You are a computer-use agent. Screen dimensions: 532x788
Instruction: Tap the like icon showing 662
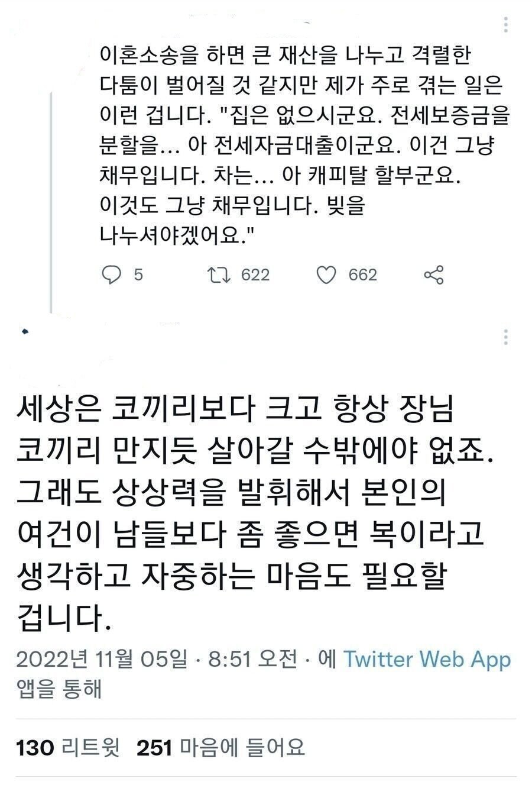coord(335,274)
